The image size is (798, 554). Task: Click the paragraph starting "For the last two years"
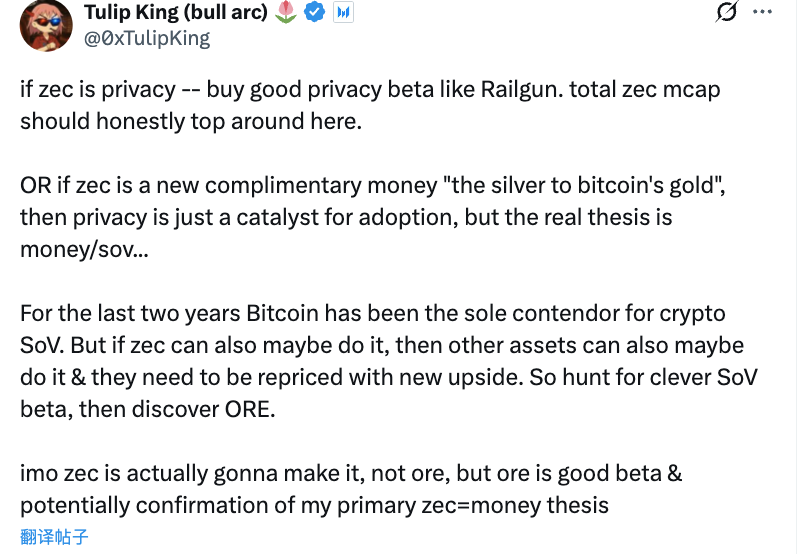pos(380,360)
